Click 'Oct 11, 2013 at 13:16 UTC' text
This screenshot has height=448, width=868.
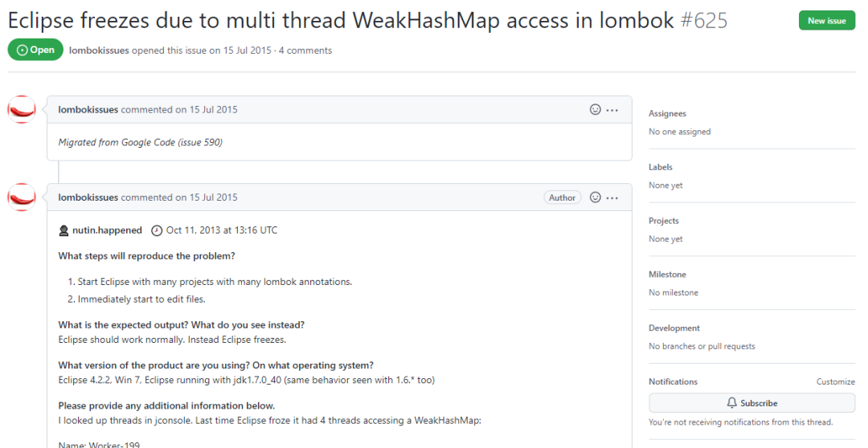point(222,230)
